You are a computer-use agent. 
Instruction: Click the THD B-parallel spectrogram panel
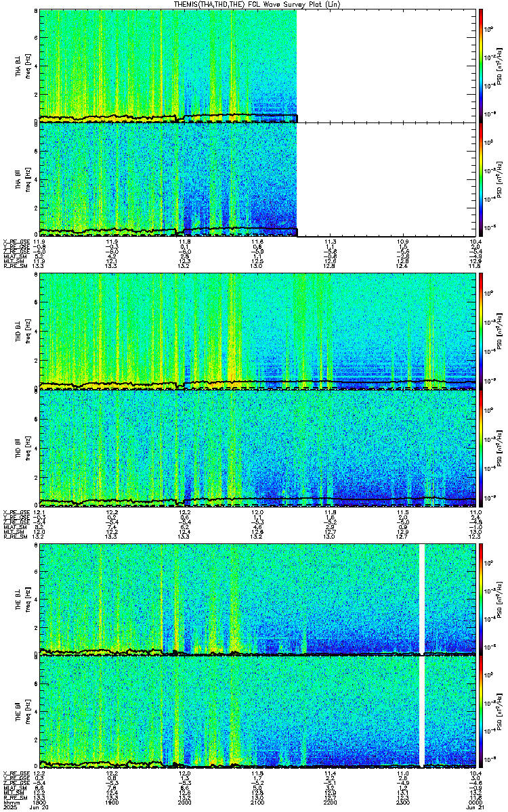258,448
